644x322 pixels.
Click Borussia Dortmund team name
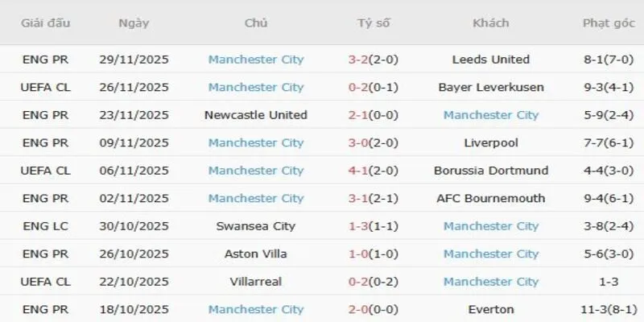[491, 171]
